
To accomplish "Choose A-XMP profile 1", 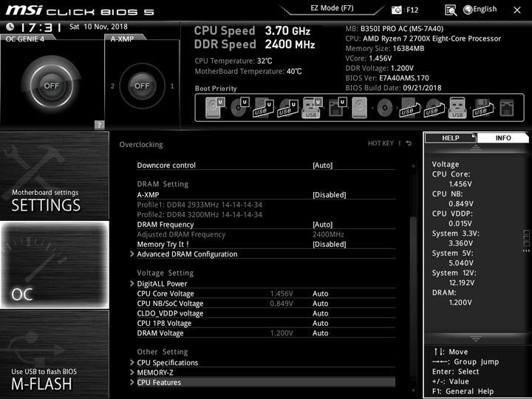I will point(172,86).
